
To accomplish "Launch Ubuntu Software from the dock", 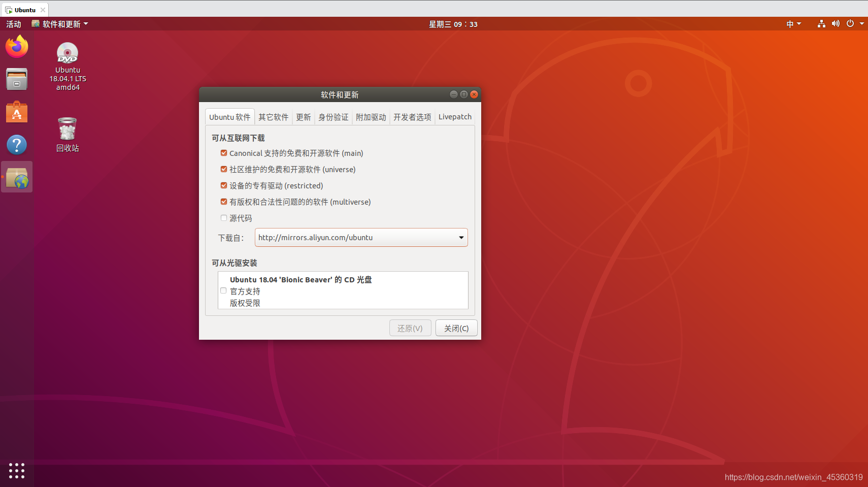I will tap(17, 112).
